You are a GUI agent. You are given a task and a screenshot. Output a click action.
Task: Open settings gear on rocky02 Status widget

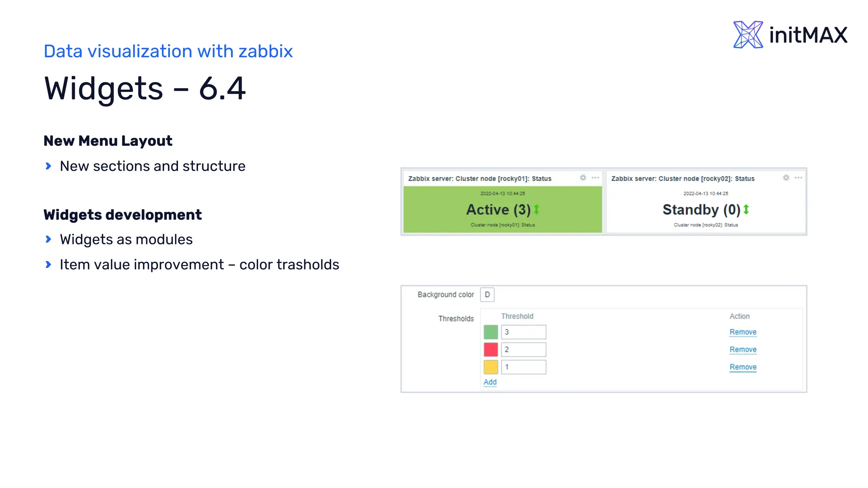pos(786,178)
